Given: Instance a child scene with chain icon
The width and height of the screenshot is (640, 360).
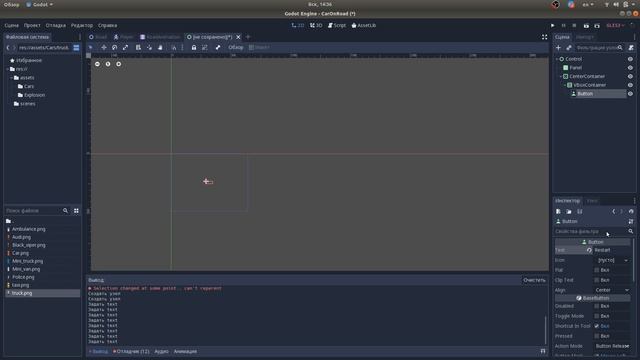Looking at the screenshot, I should pyautogui.click(x=569, y=48).
